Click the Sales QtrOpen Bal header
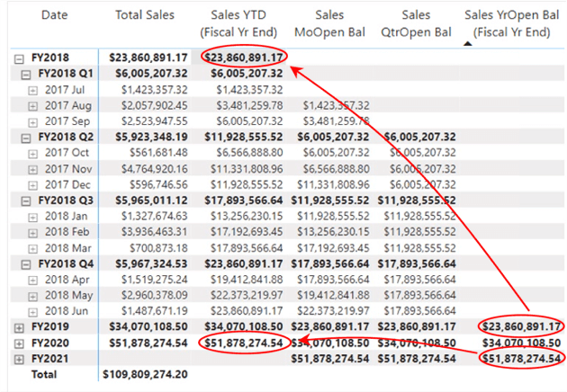This screenshot has height=392, width=567. point(417,23)
